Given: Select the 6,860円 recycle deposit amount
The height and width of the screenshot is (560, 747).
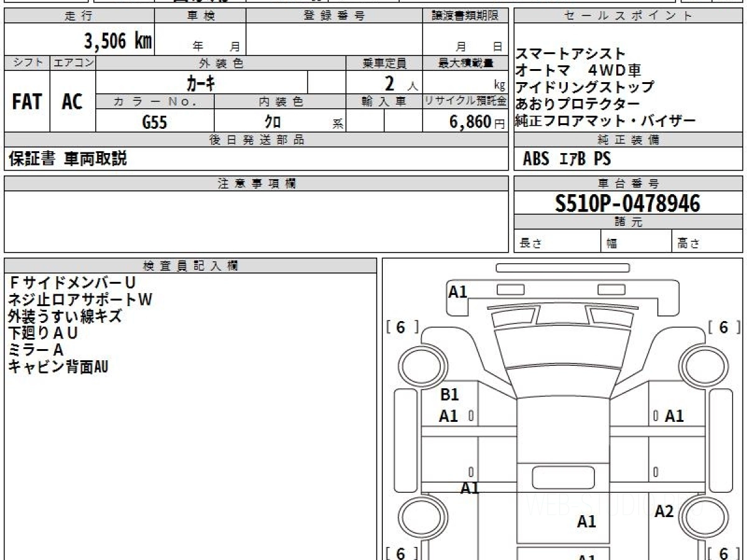Looking at the screenshot, I should point(477,122).
